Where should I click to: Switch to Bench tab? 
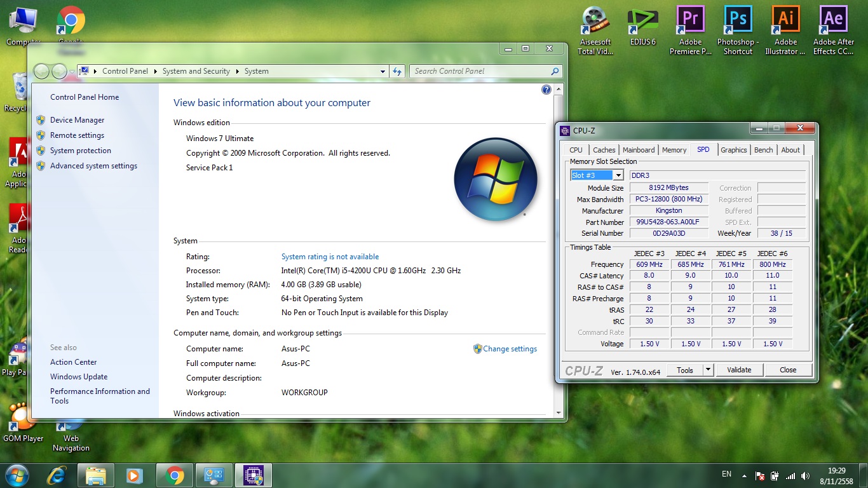(764, 150)
